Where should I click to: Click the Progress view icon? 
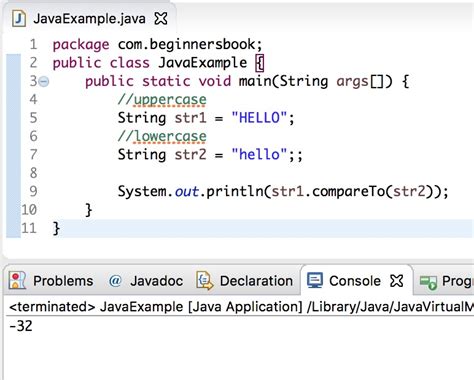coord(428,283)
